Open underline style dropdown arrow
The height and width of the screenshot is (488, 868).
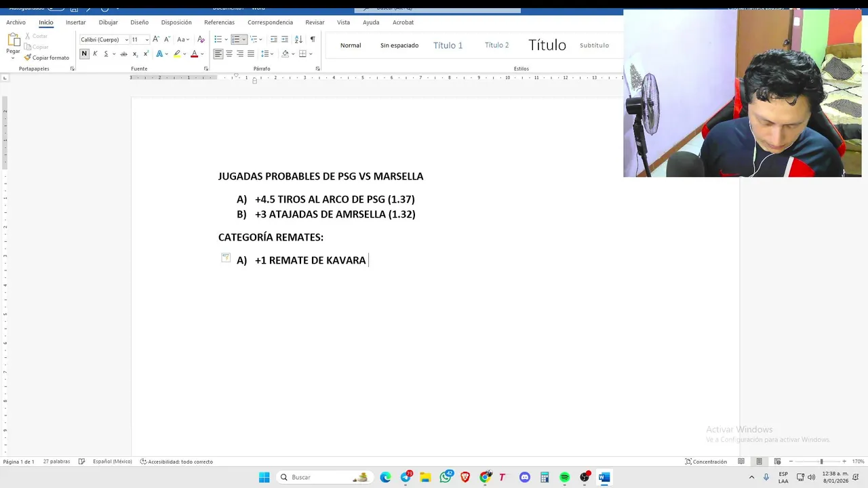pyautogui.click(x=114, y=54)
